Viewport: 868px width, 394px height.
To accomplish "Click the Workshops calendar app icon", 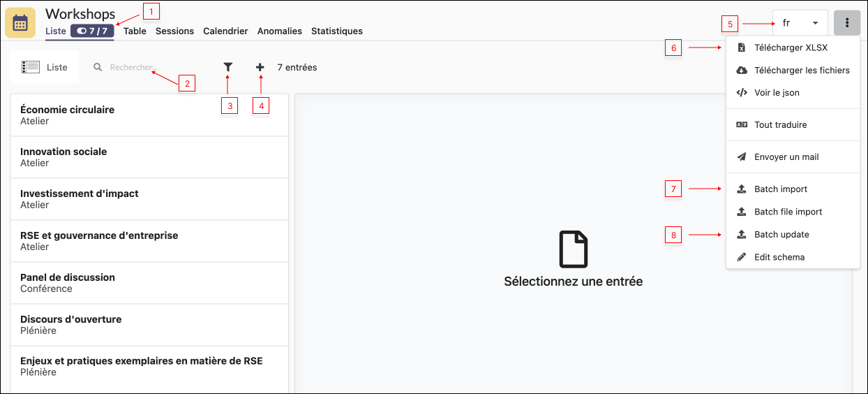I will 20,22.
